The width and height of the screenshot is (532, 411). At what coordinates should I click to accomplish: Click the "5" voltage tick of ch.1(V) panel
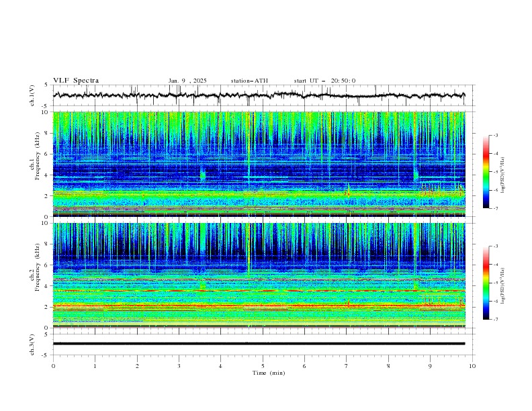[x=46, y=85]
